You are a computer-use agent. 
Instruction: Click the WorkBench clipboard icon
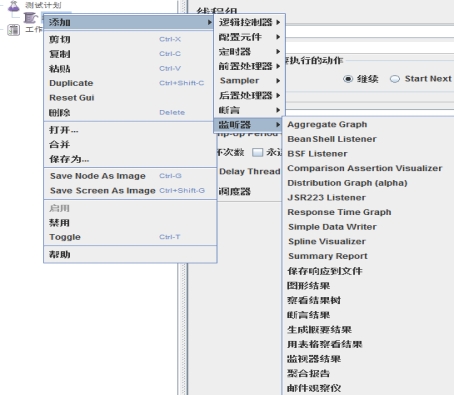[x=14, y=30]
